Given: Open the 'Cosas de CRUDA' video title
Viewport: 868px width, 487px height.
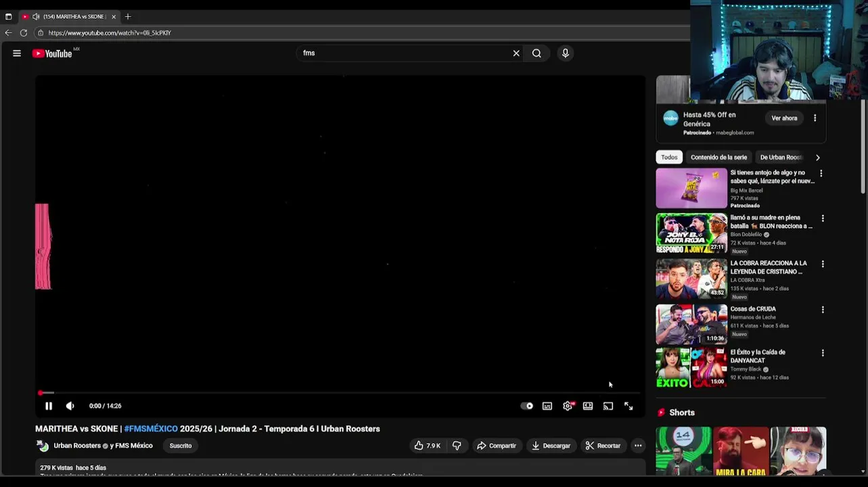Looking at the screenshot, I should pyautogui.click(x=753, y=309).
